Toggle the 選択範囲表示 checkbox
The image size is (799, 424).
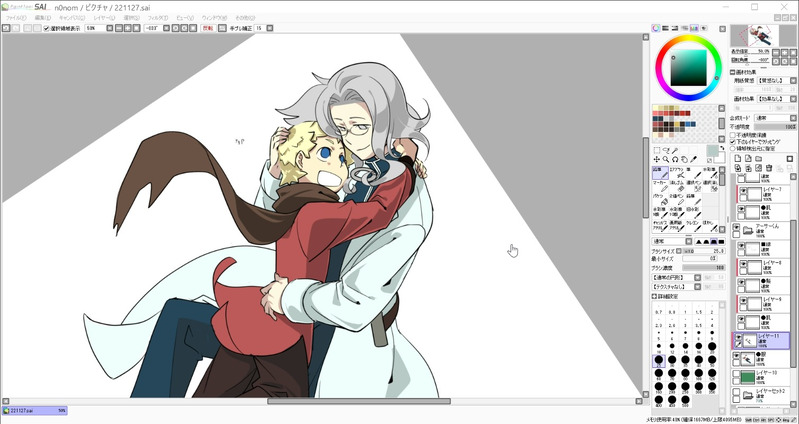(x=46, y=29)
